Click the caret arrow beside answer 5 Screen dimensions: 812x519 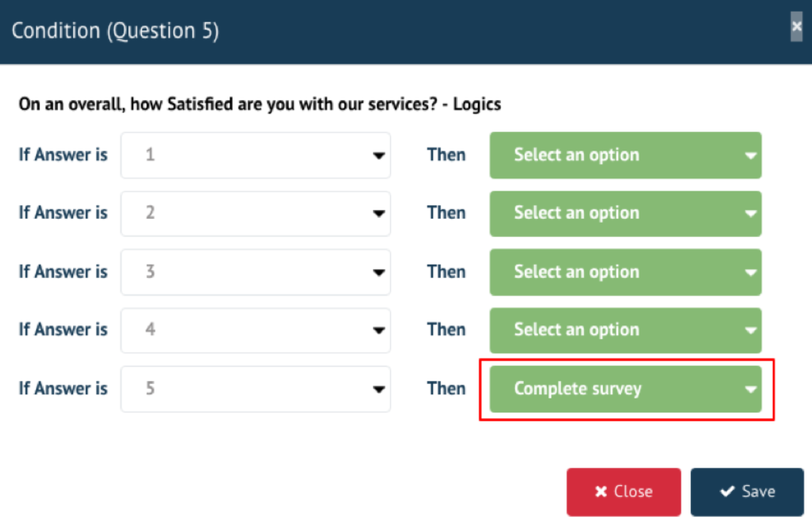click(378, 390)
